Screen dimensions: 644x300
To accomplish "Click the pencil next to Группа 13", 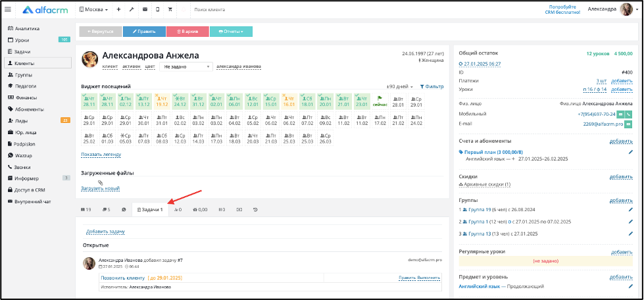I will pyautogui.click(x=630, y=234).
